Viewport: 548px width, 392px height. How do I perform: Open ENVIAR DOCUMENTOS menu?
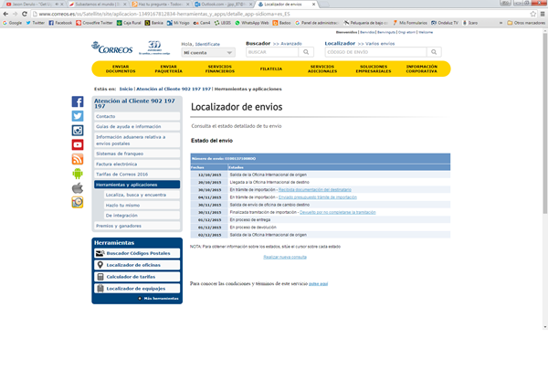pos(121,69)
